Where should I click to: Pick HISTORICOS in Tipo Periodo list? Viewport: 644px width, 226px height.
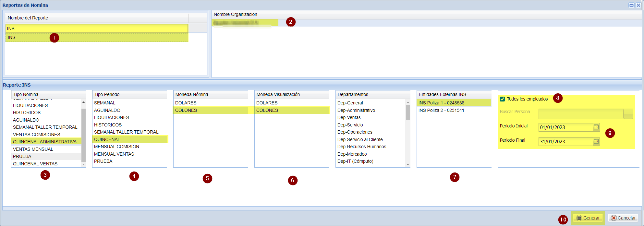(x=130, y=125)
